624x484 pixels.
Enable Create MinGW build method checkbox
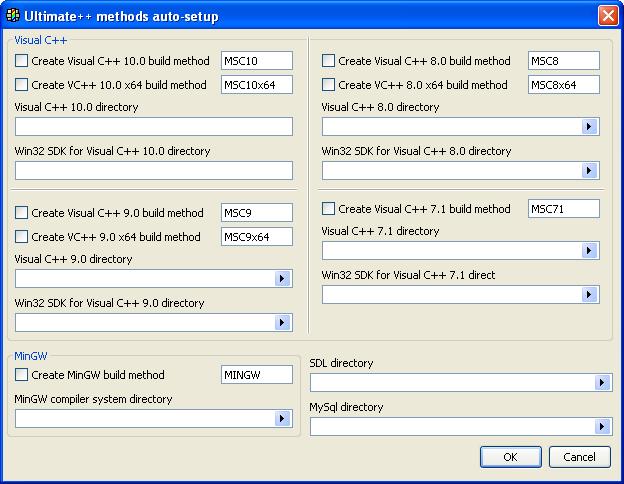coord(22,375)
